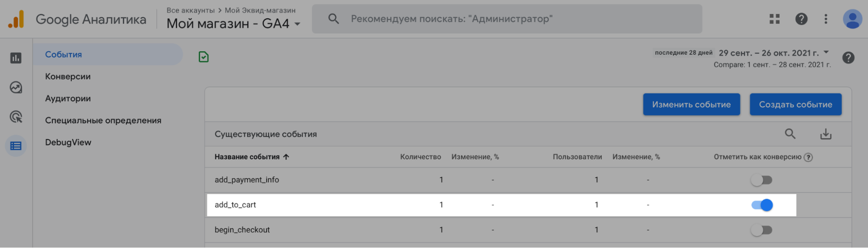This screenshot has height=248, width=868.
Task: Click the help icon next to Отметить как конверсию
Action: [x=808, y=157]
